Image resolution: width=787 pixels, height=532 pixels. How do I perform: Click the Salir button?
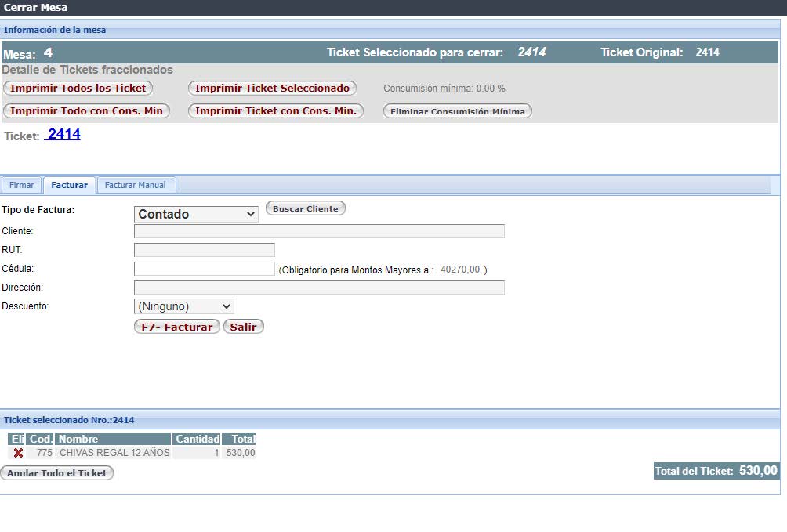tap(243, 327)
